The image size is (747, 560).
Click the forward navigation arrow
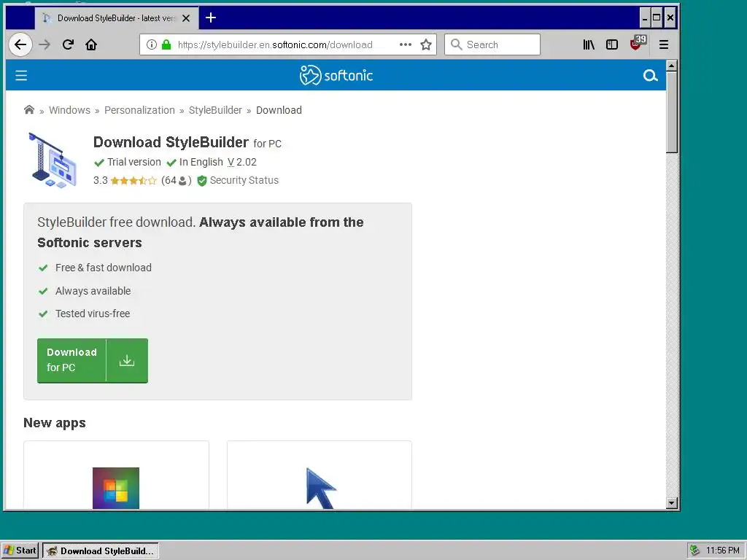tap(44, 44)
